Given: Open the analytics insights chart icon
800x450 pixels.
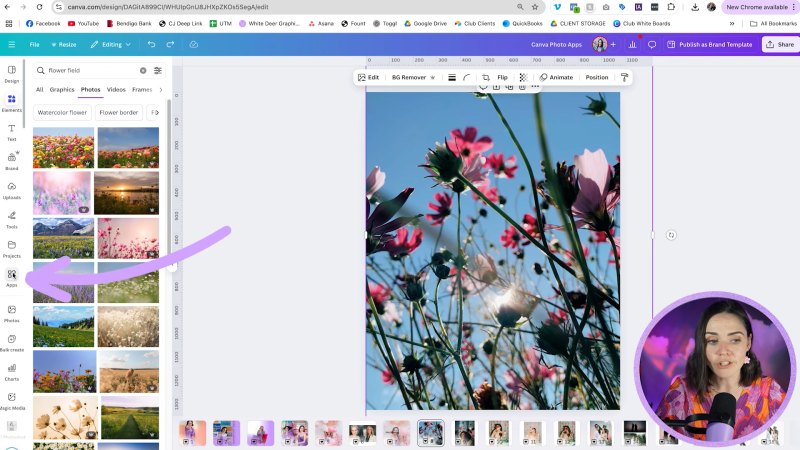Looking at the screenshot, I should (632, 44).
